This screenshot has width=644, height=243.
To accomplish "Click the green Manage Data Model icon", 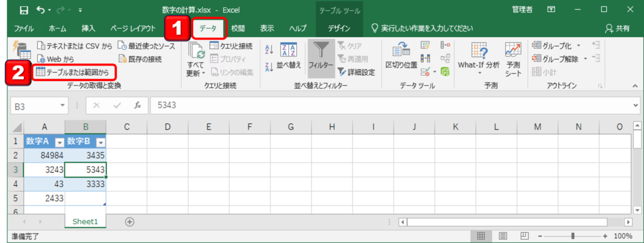I will (x=445, y=72).
